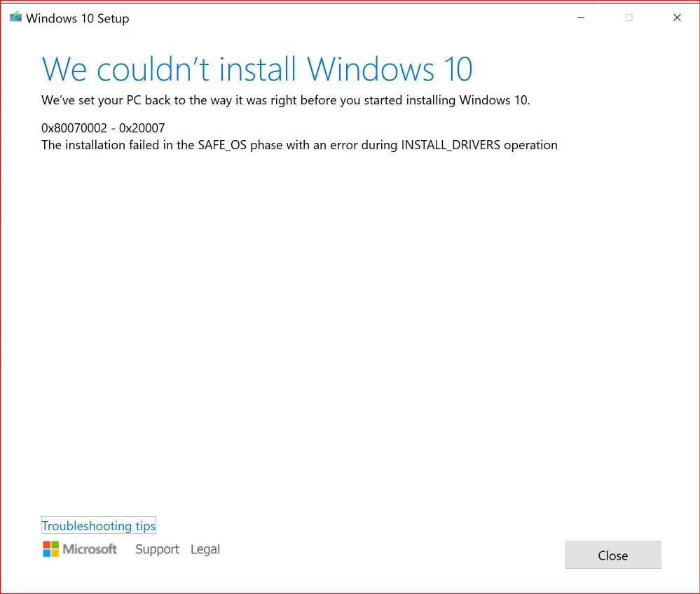
Task: Click the error code 0x80070002 - 0x20007
Action: coord(103,128)
